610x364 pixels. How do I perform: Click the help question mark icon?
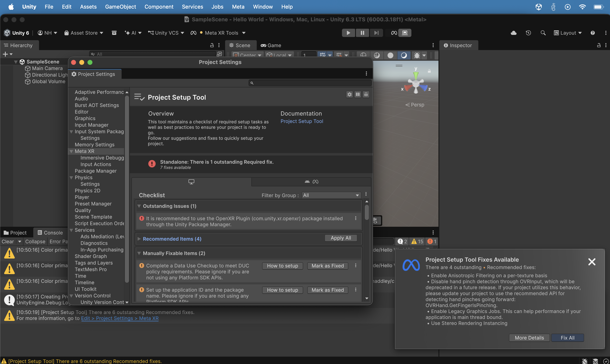[593, 33]
